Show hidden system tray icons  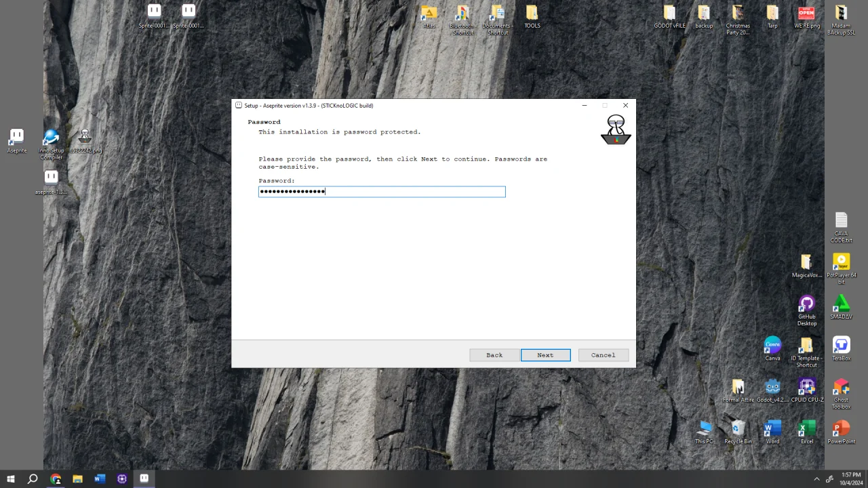click(816, 479)
